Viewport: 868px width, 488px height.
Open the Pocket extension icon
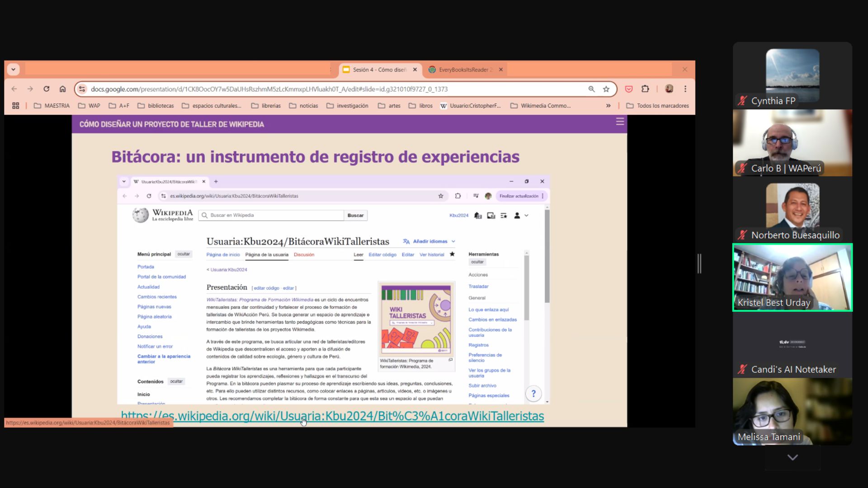628,89
